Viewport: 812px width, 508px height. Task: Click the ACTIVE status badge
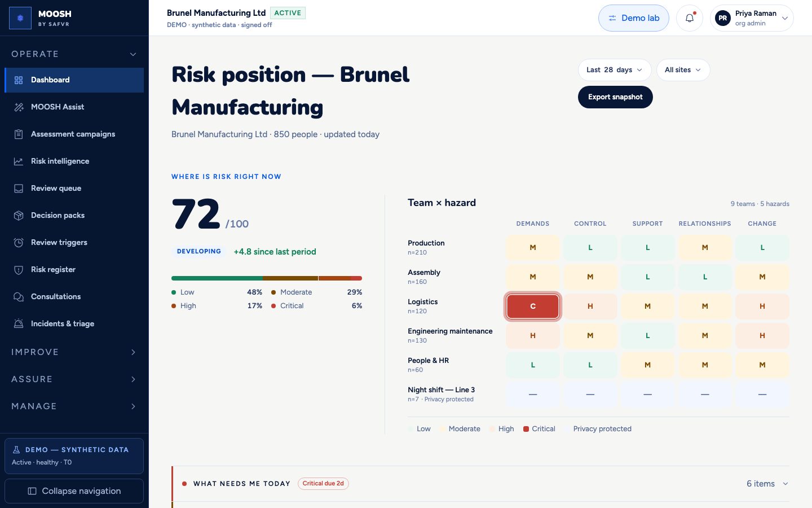point(288,13)
